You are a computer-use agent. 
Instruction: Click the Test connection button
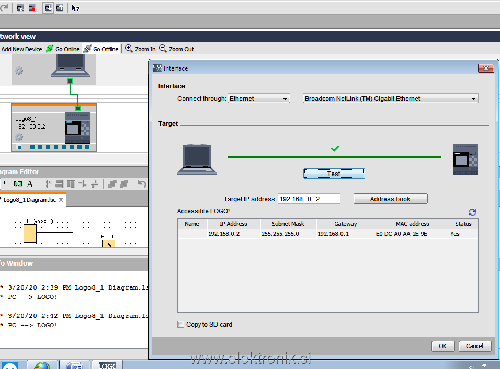334,173
